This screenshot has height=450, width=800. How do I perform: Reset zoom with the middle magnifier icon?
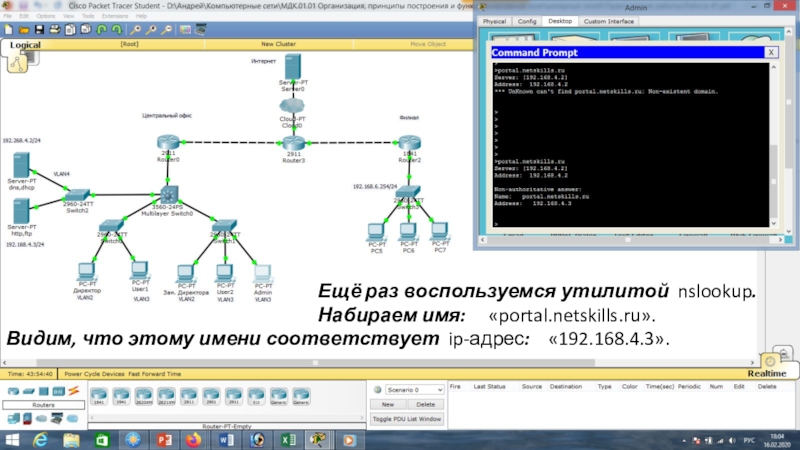tap(151, 30)
